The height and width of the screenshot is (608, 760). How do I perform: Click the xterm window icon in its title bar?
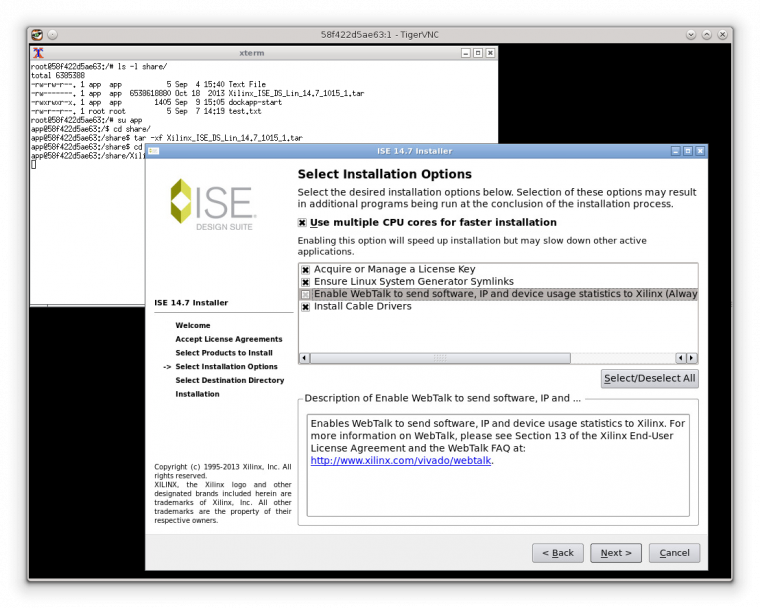(38, 53)
